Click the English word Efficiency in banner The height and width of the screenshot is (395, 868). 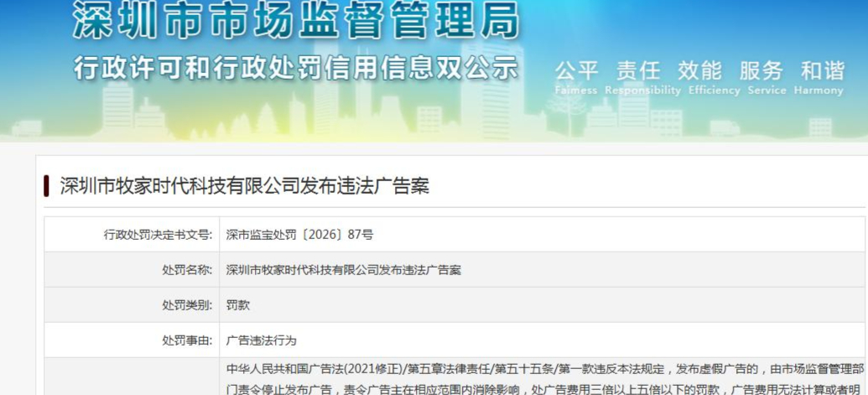click(x=714, y=91)
